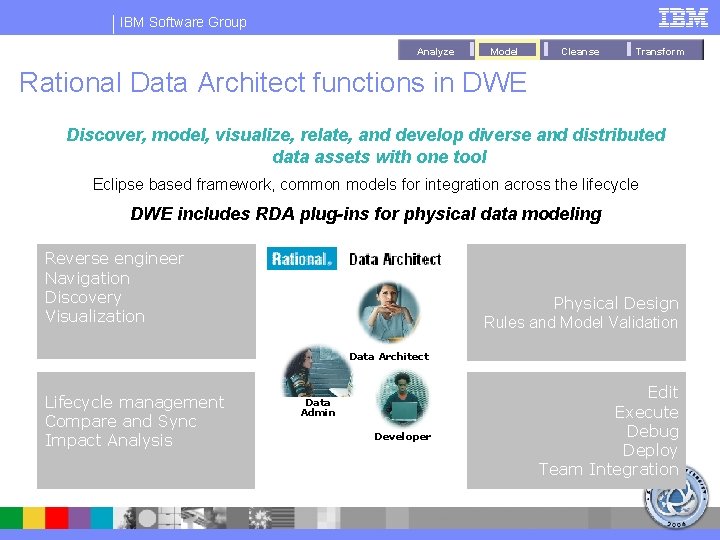720x540 pixels.
Task: Click the slide title 'Rational Data Architect functions in DWE'
Action: click(273, 83)
